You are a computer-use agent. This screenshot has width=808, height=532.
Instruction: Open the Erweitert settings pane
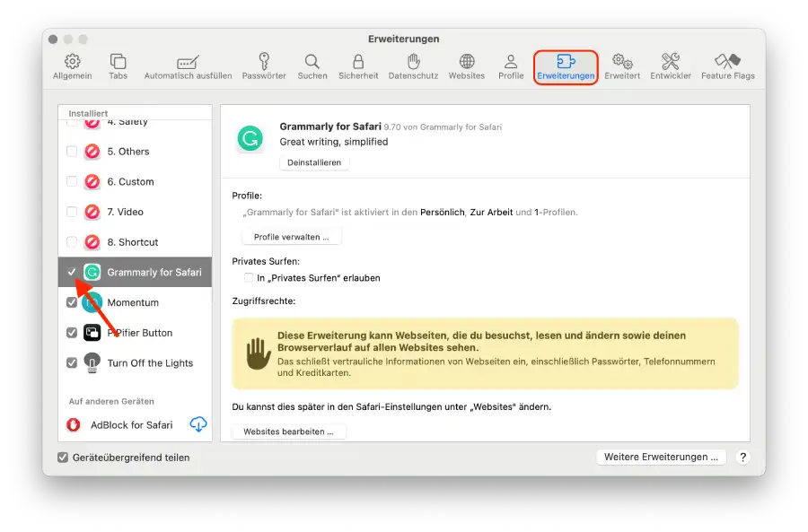tap(622, 66)
